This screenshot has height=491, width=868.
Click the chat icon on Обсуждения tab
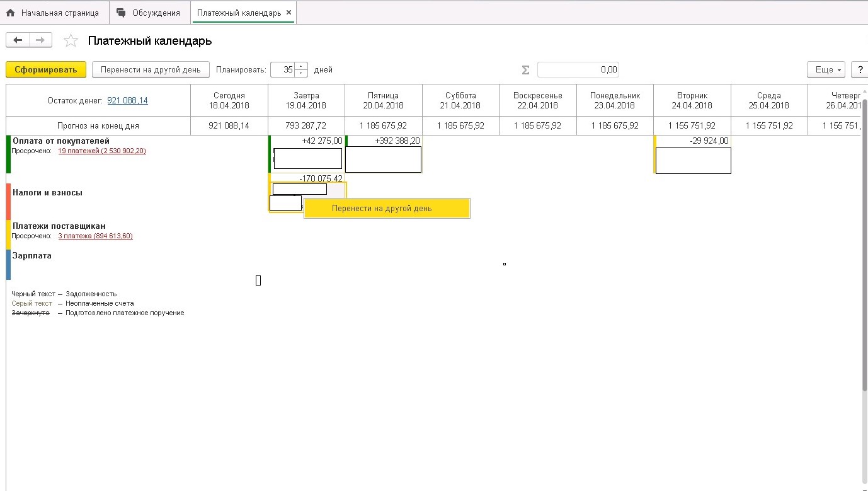point(121,13)
